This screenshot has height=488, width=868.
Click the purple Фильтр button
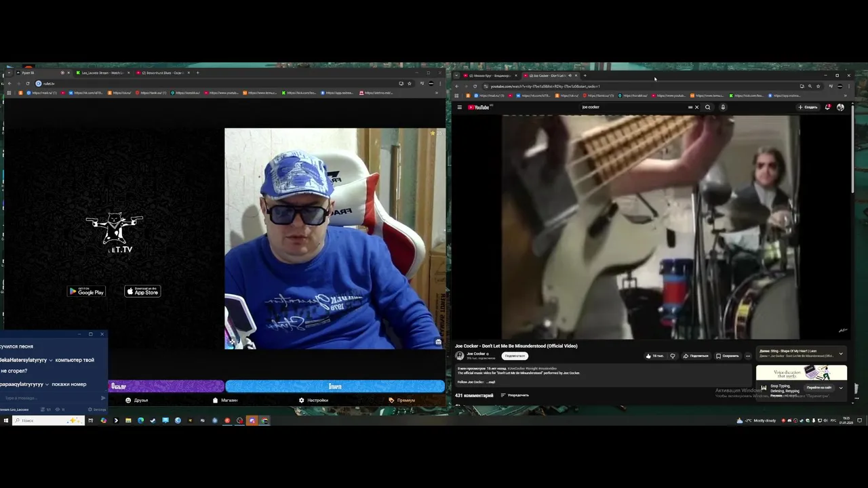[x=167, y=386]
